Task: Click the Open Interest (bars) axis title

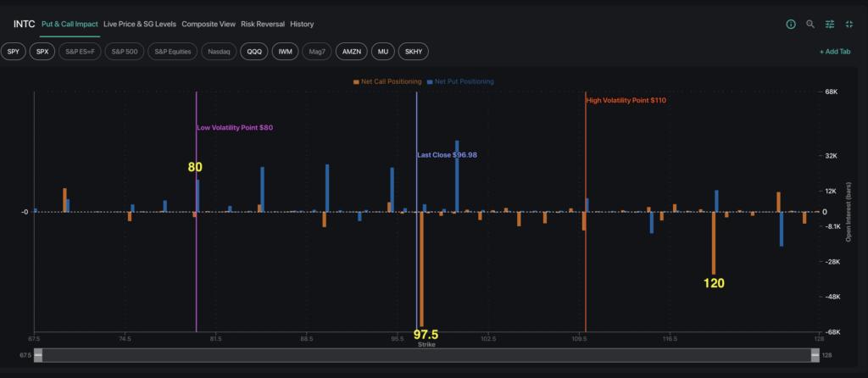Action: click(x=849, y=212)
